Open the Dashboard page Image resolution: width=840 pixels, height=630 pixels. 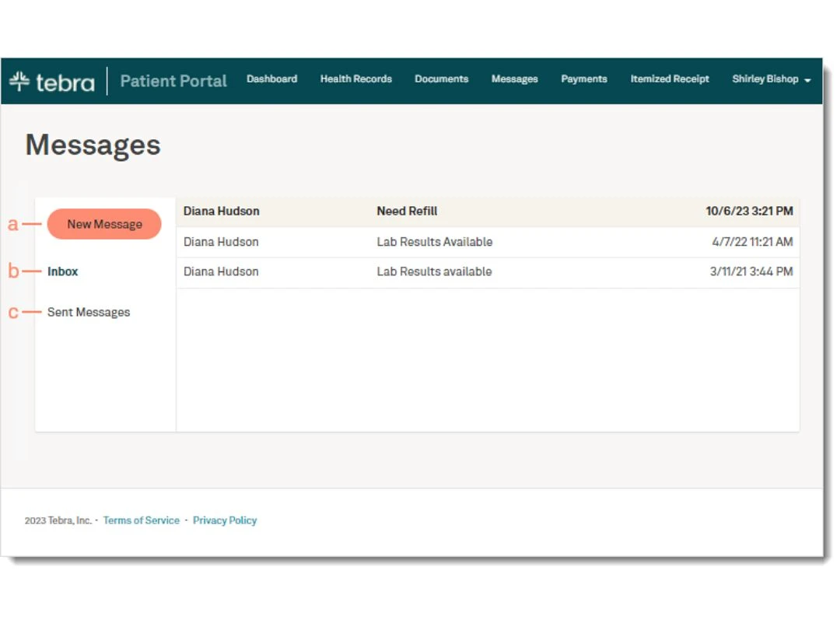click(271, 79)
